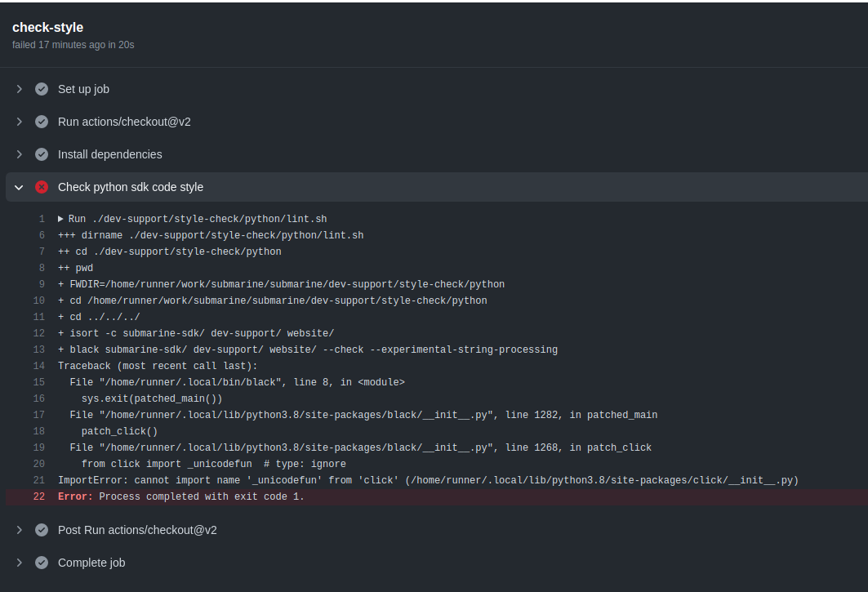Select the Install dependencies step label

pyautogui.click(x=110, y=154)
